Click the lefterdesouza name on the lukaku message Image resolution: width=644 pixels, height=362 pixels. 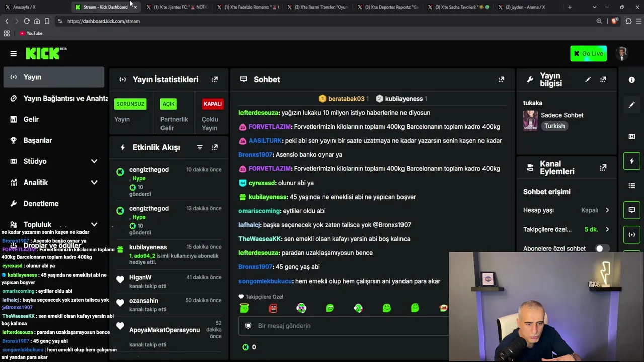pos(259,113)
